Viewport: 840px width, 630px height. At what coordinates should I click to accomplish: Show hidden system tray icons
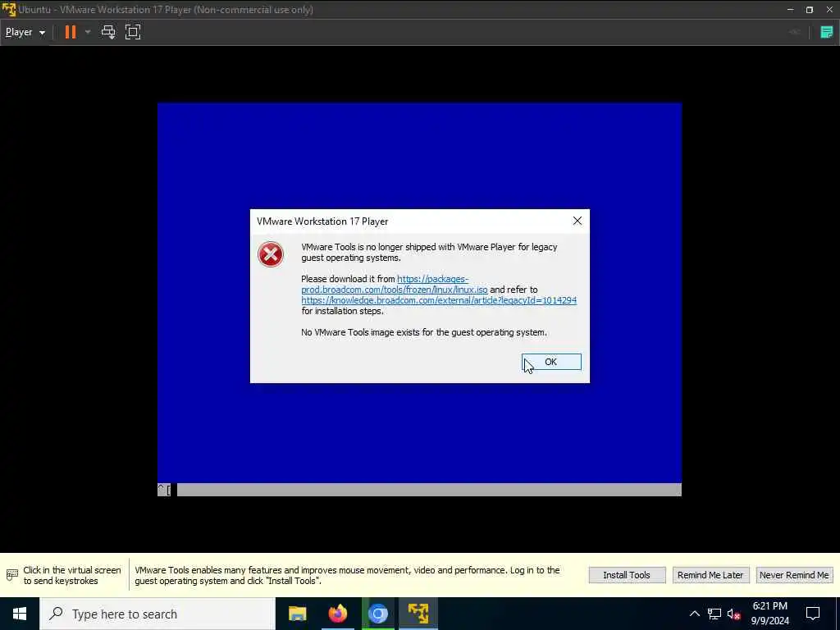pyautogui.click(x=694, y=614)
